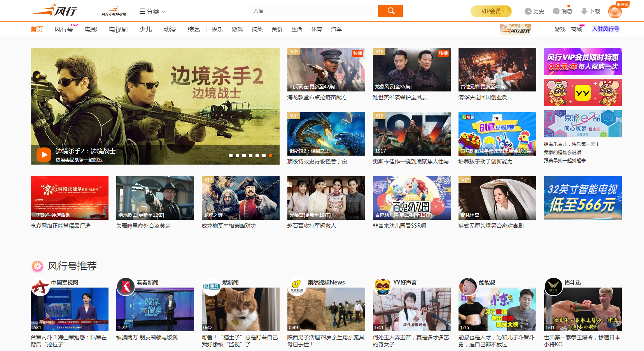Select the first carousel indicator dot
The image size is (644, 351).
(x=231, y=155)
